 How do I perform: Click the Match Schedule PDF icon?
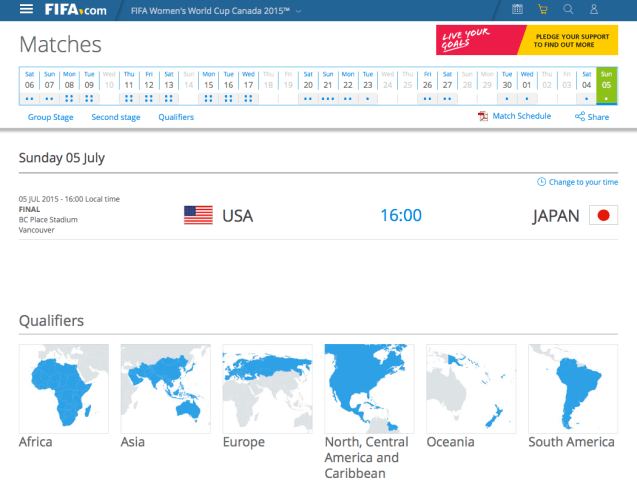click(x=483, y=116)
